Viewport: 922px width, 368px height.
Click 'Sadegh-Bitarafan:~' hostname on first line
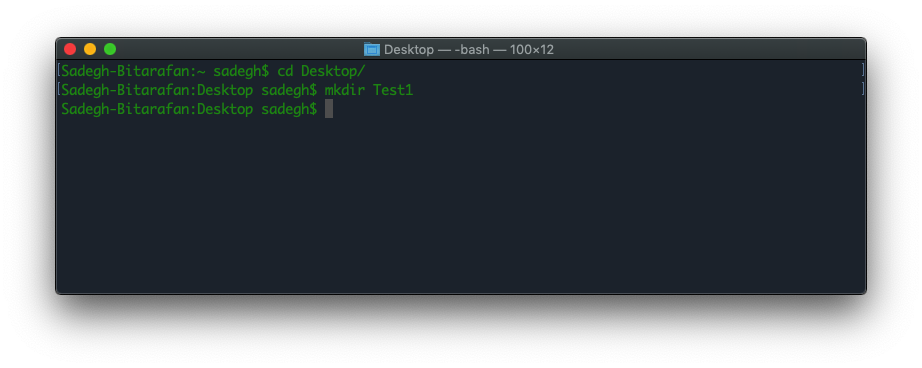click(x=133, y=71)
